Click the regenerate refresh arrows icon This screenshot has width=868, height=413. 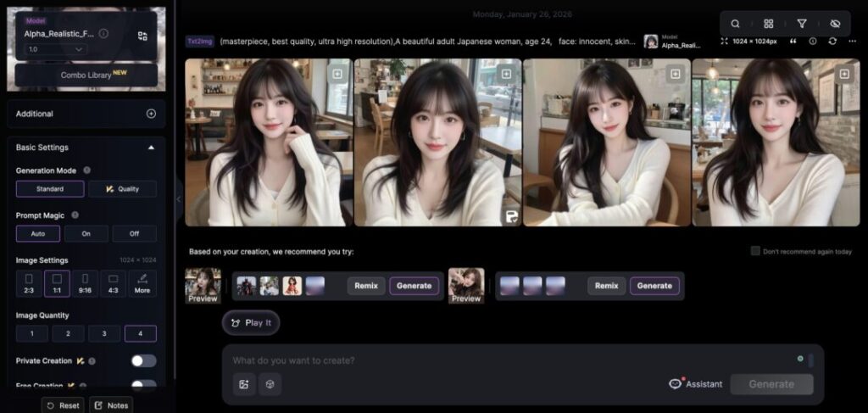[x=832, y=41]
